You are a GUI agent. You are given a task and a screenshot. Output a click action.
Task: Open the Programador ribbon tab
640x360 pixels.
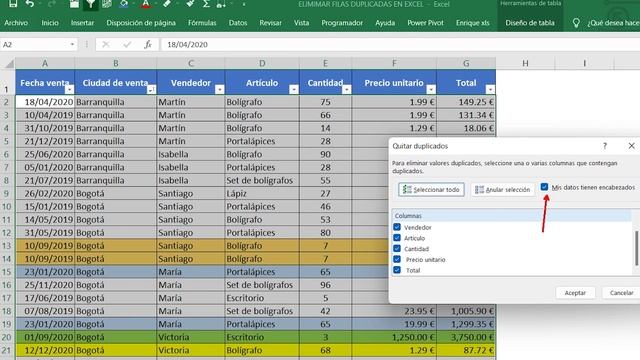pos(342,23)
